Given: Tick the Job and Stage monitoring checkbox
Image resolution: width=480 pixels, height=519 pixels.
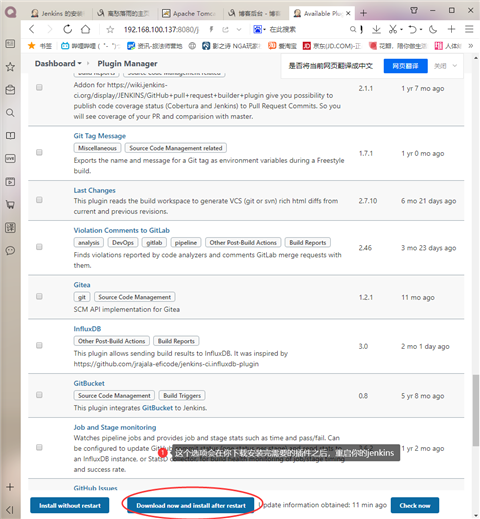Looking at the screenshot, I should (39, 447).
